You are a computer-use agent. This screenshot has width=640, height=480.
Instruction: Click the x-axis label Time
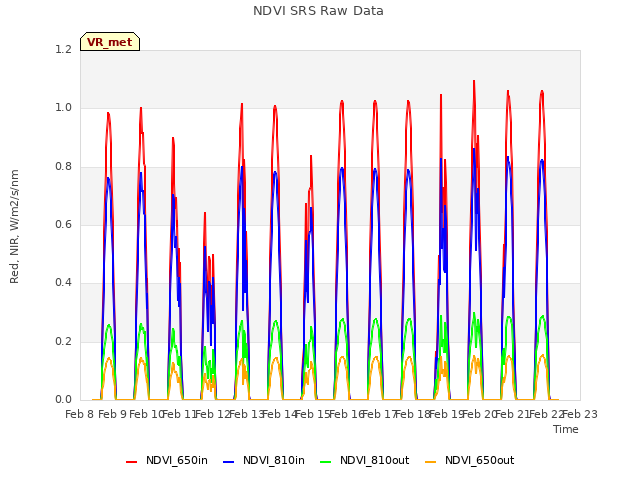pos(566,429)
